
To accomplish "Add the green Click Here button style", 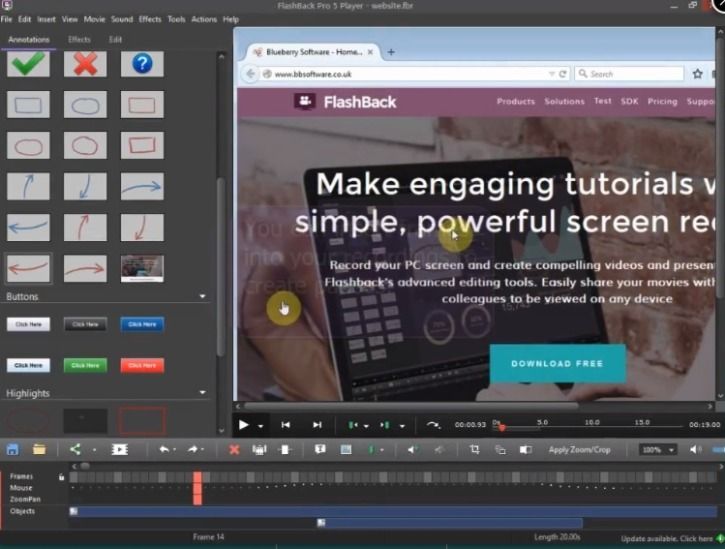I will tap(85, 365).
